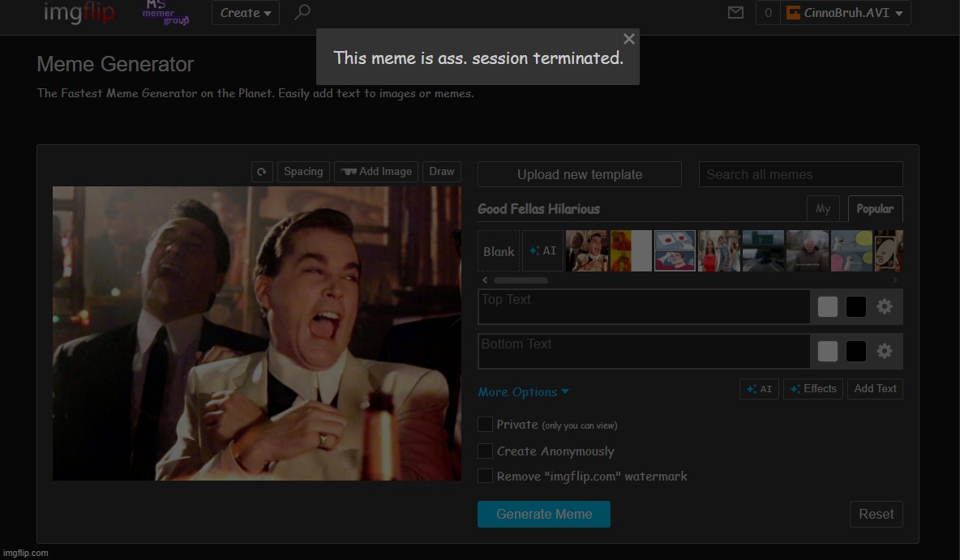Click the "Good Fellas Hilarious" template title
This screenshot has width=960, height=560.
point(538,209)
